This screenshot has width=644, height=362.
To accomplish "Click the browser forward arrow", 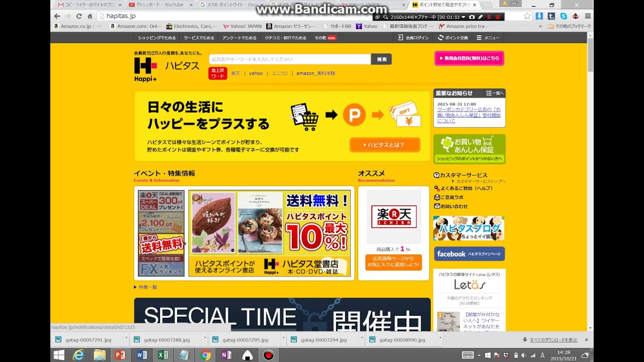I will [68, 16].
